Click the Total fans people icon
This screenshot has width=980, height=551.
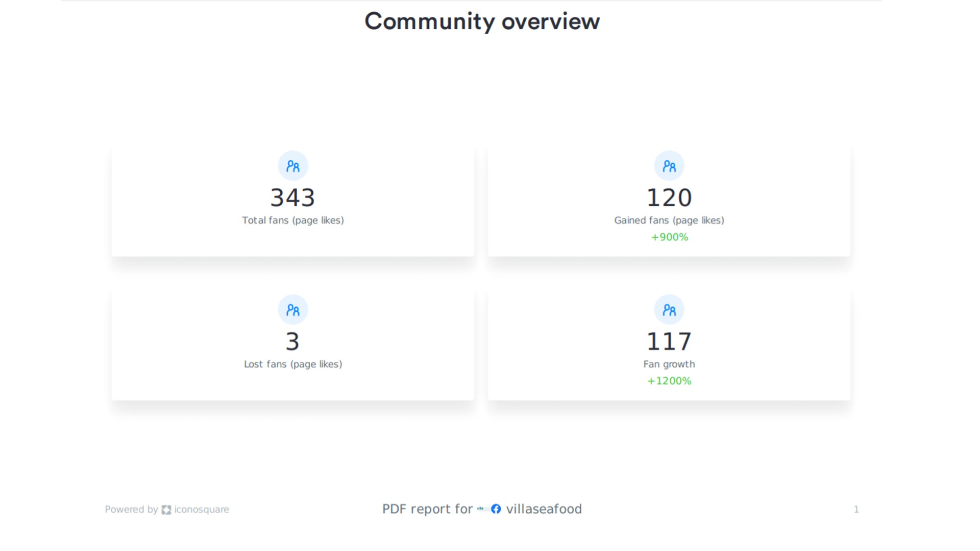[292, 166]
